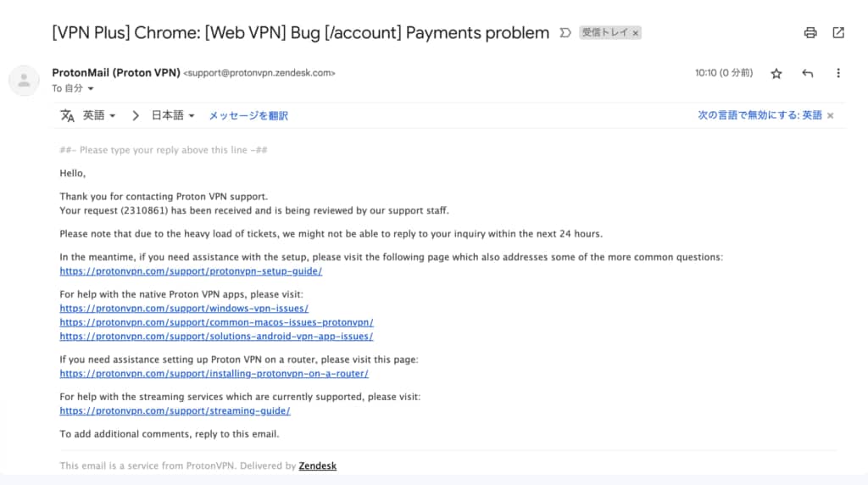Expand recipient details next to To 自分

pos(91,88)
